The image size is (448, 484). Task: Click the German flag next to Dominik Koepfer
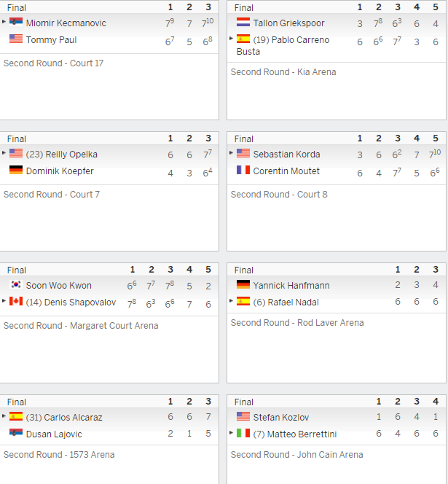point(16,170)
